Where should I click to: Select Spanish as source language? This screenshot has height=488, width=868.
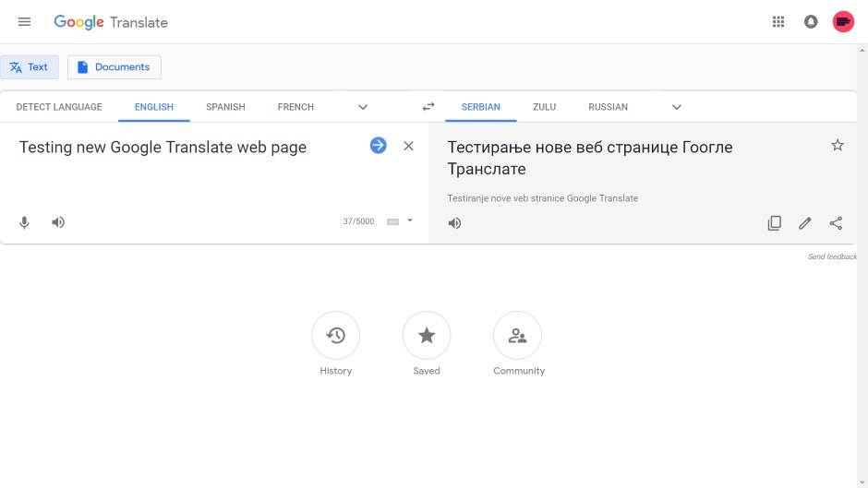click(x=225, y=107)
